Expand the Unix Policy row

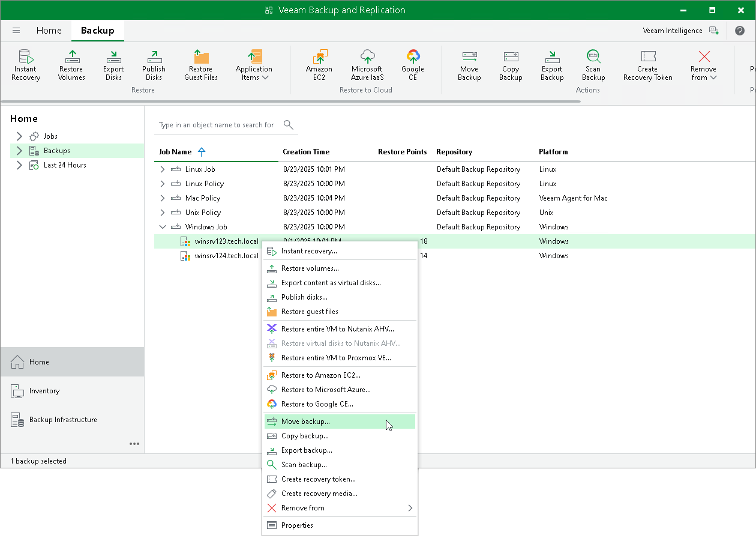162,213
